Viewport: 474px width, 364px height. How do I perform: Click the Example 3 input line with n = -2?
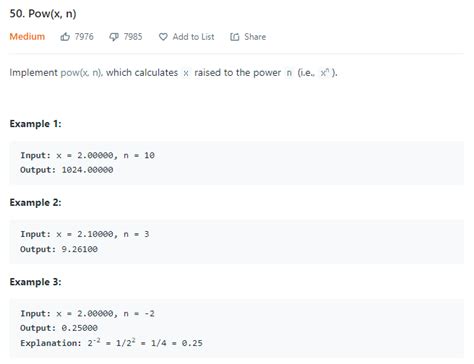[x=87, y=314]
